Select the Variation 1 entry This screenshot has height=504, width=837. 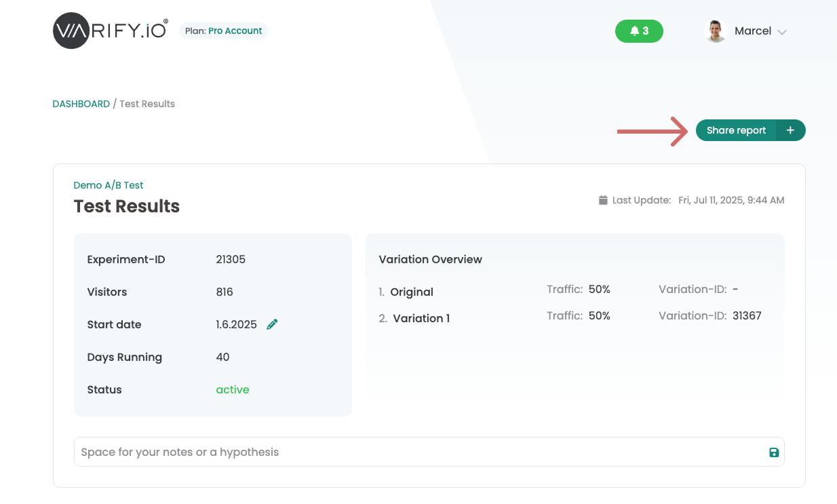coord(421,318)
